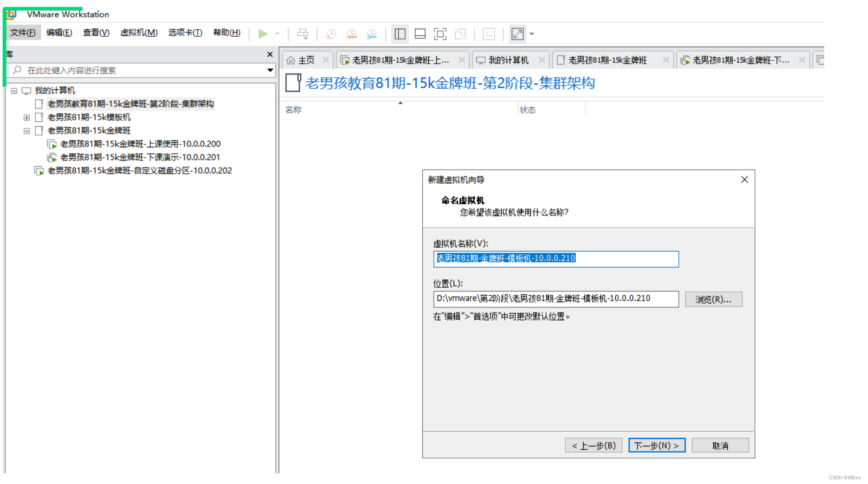Viewport: 868px width, 484px height.
Task: Click the 虚拟机名称 input field
Action: (x=556, y=259)
